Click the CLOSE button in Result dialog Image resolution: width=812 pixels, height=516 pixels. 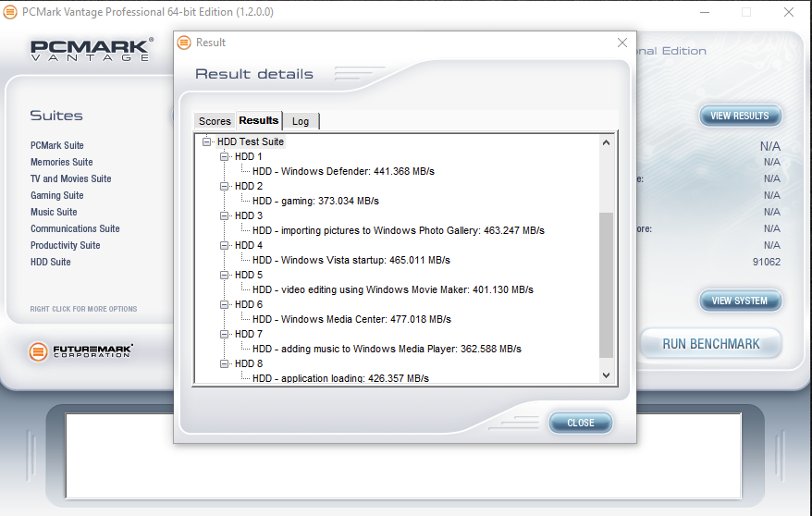581,423
